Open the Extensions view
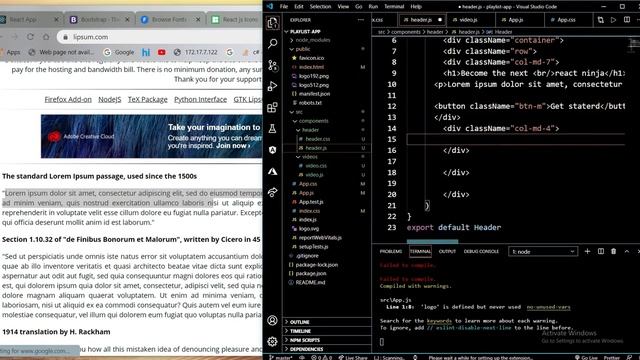The image size is (640, 360). pyautogui.click(x=273, y=107)
